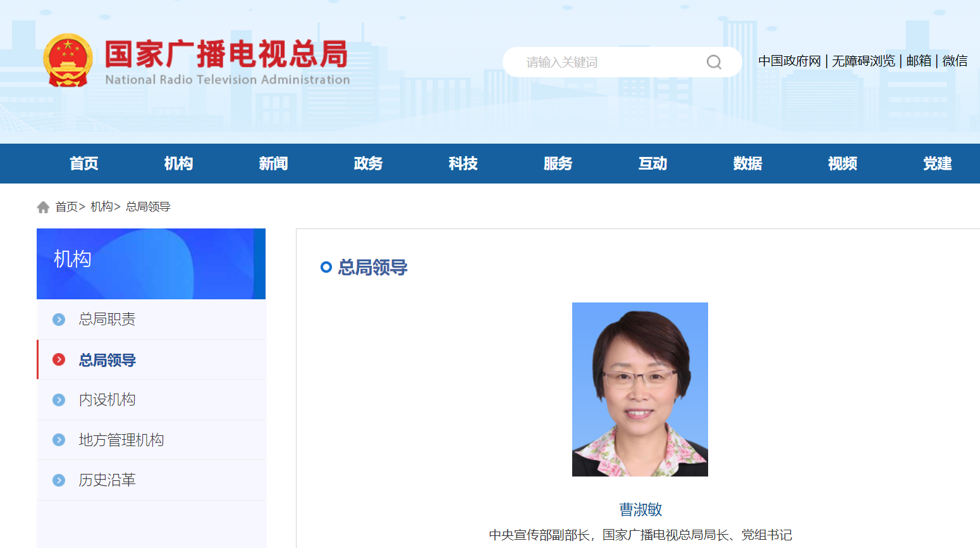This screenshot has height=548, width=980.
Task: Click the home icon in breadcrumb
Action: pyautogui.click(x=43, y=207)
